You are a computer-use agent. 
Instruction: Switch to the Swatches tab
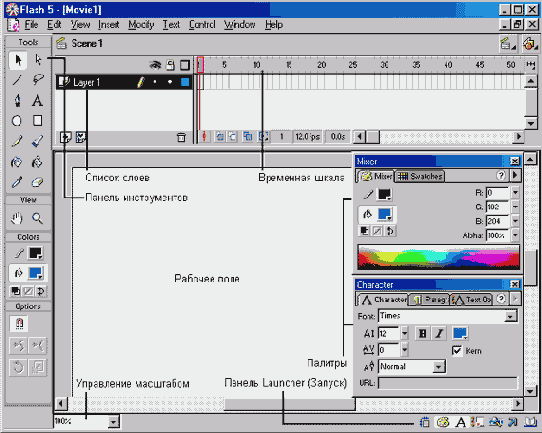click(419, 176)
